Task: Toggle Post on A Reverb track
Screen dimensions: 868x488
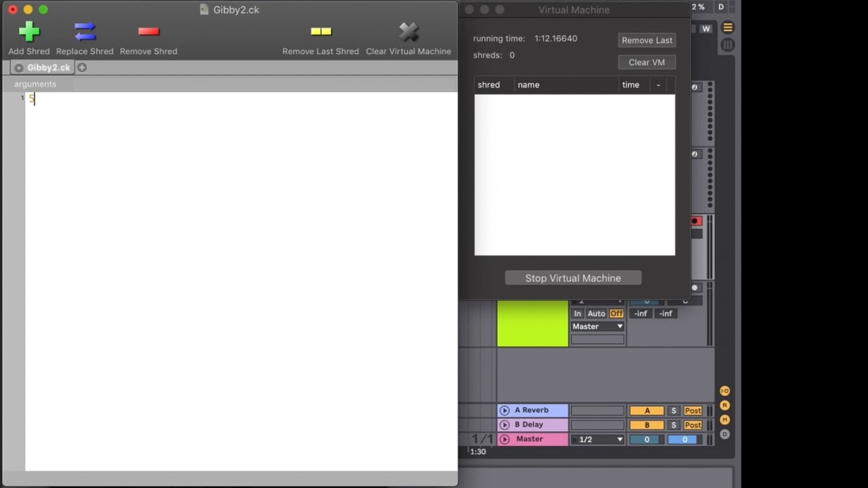Action: click(693, 411)
